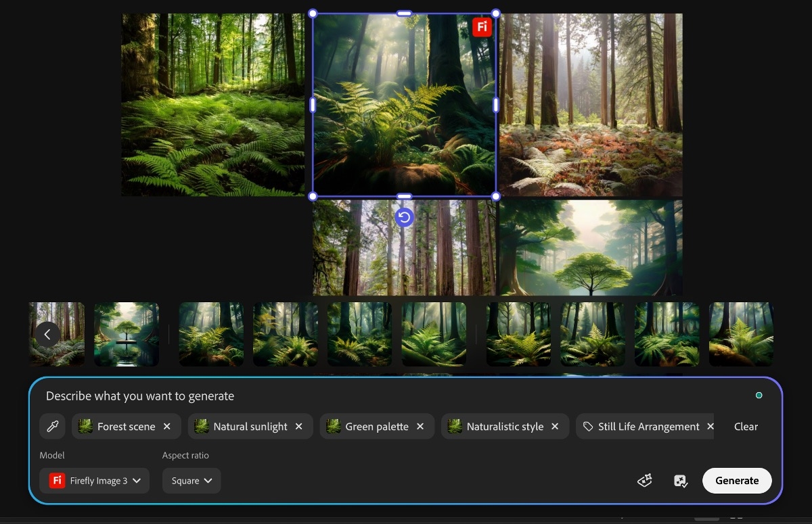Select the tree-on-water thumbnail in the strip
Image resolution: width=812 pixels, height=524 pixels.
coord(127,335)
